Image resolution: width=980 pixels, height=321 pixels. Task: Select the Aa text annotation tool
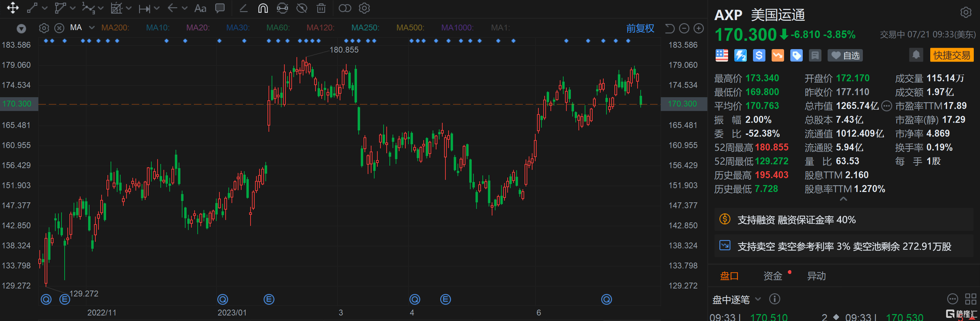pyautogui.click(x=200, y=8)
